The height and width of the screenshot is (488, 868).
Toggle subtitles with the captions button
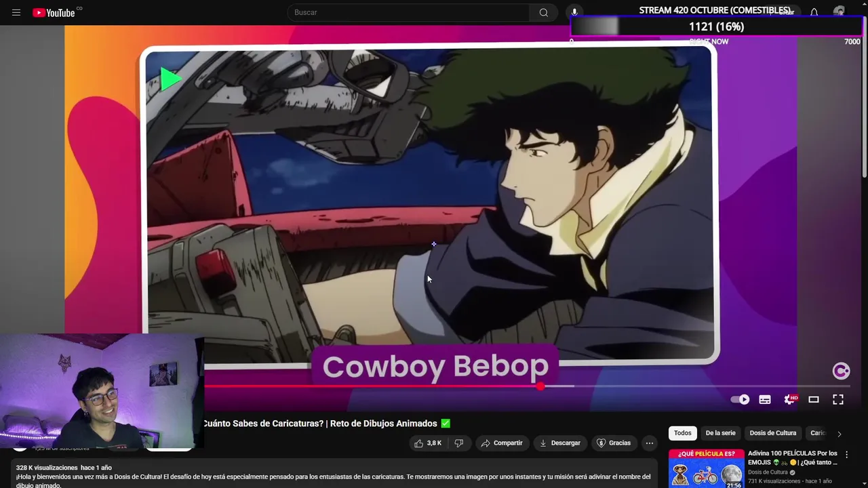click(x=765, y=399)
